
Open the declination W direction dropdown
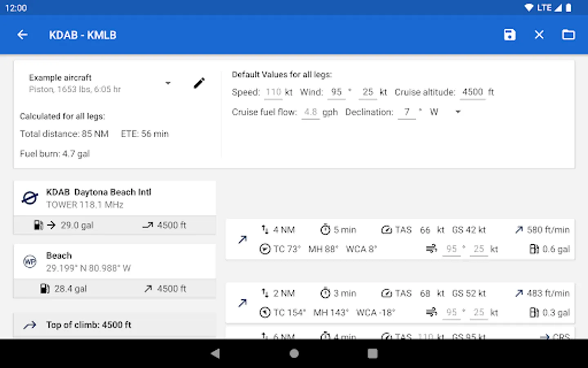(x=458, y=112)
